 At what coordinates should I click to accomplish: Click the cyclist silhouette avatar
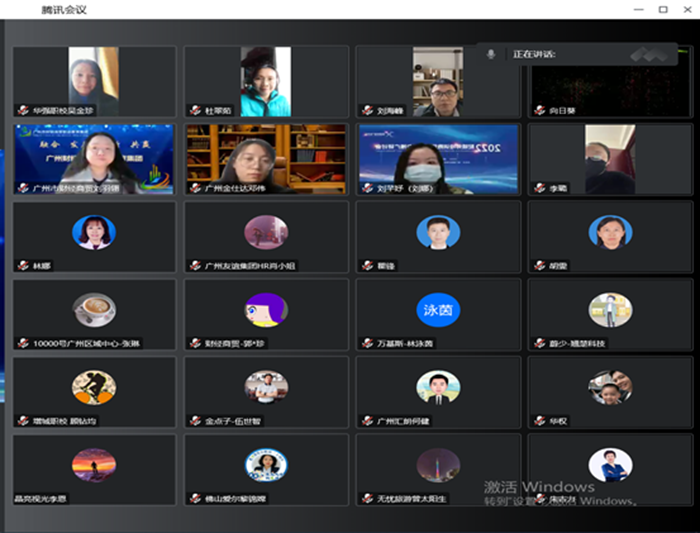[x=94, y=387]
